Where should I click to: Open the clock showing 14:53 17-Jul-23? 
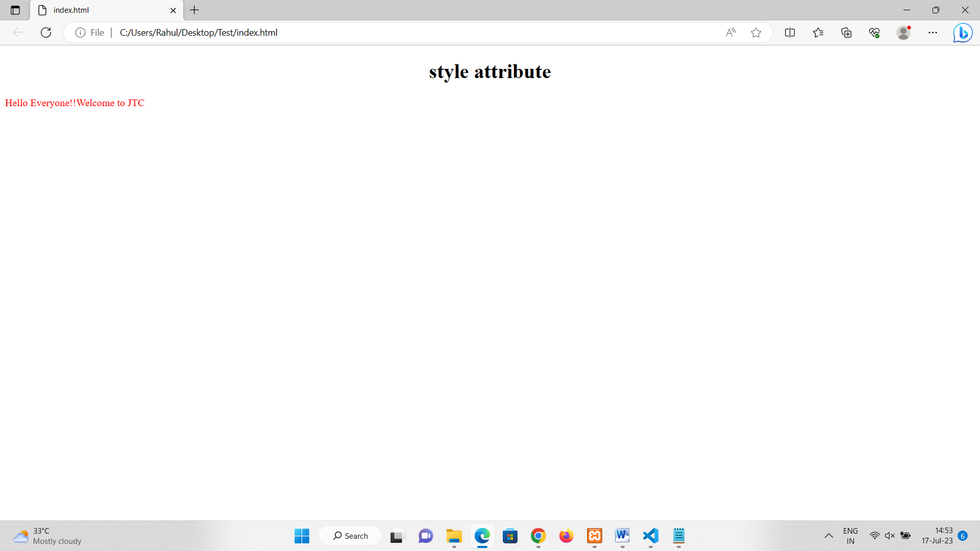click(x=937, y=536)
